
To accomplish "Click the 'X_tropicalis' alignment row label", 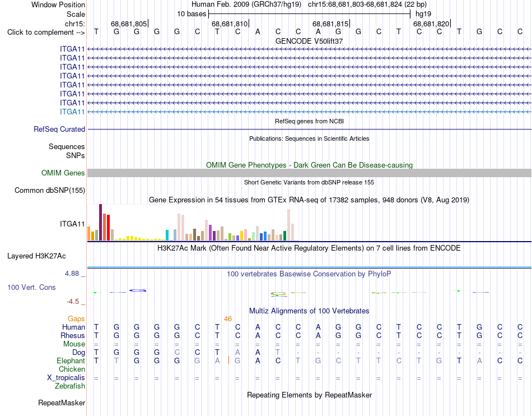I will click(x=66, y=378).
